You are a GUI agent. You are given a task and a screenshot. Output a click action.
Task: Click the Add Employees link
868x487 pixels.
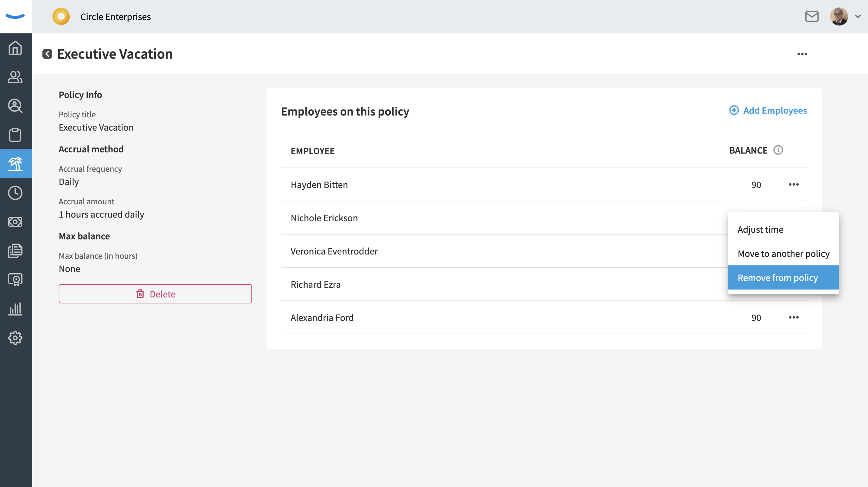click(x=768, y=111)
